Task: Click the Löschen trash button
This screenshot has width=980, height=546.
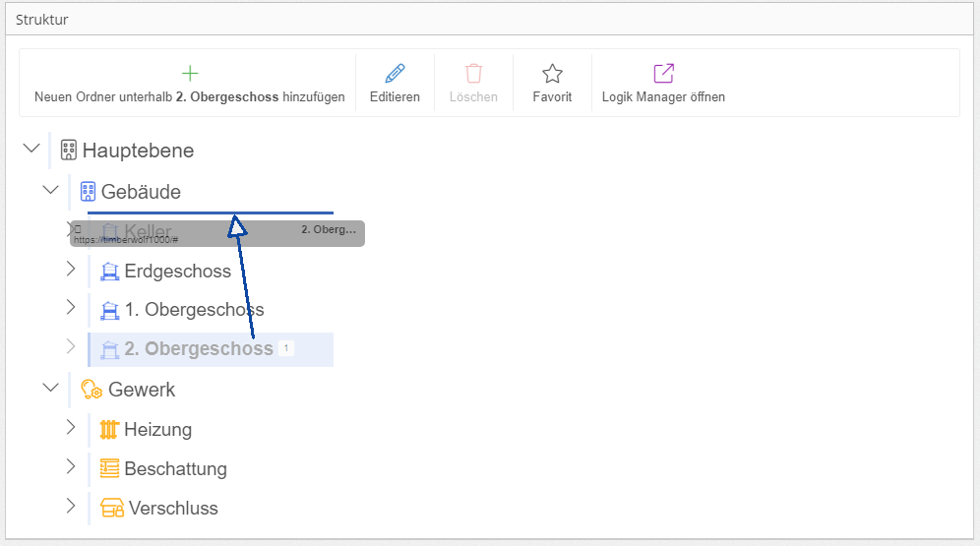Action: pyautogui.click(x=473, y=83)
